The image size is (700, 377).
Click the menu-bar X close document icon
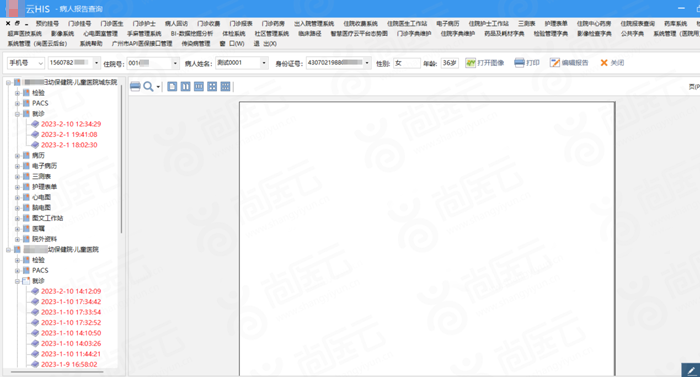pos(8,23)
